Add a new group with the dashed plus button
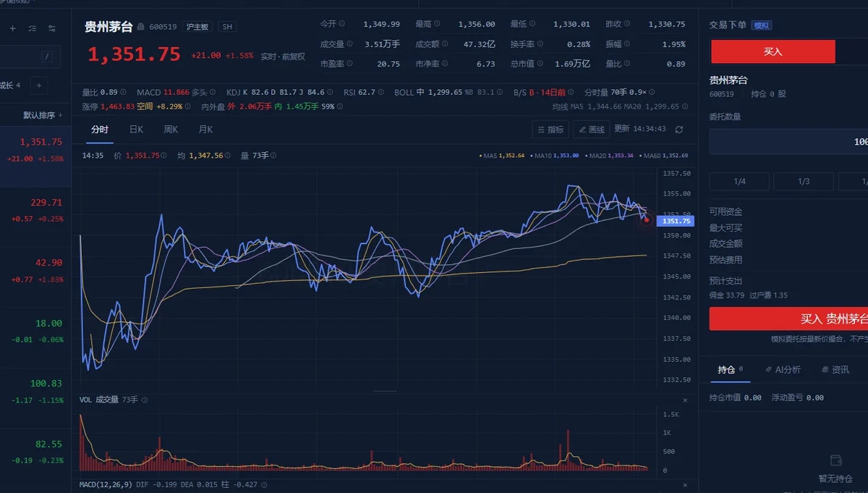Viewport: 868px width, 493px height. pyautogui.click(x=39, y=85)
